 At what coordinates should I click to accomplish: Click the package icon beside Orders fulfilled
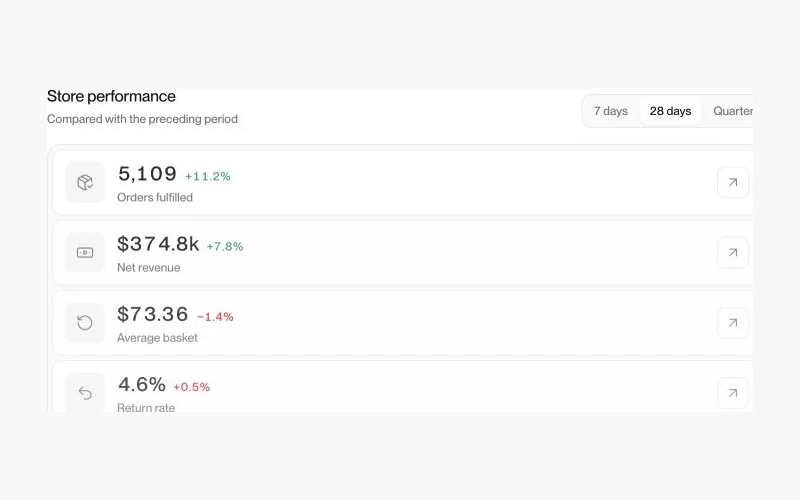(x=85, y=182)
